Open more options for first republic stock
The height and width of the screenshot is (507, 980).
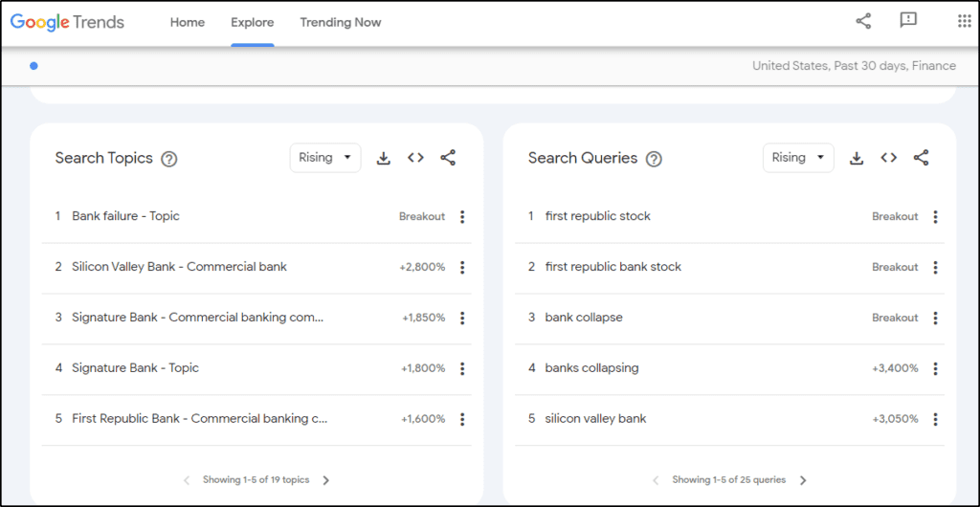[x=936, y=216]
